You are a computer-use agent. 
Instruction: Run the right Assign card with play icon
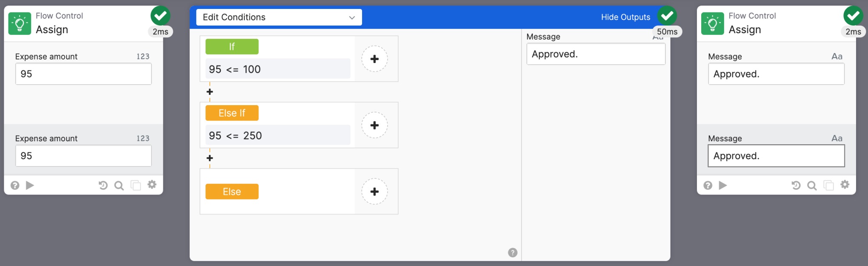click(723, 185)
